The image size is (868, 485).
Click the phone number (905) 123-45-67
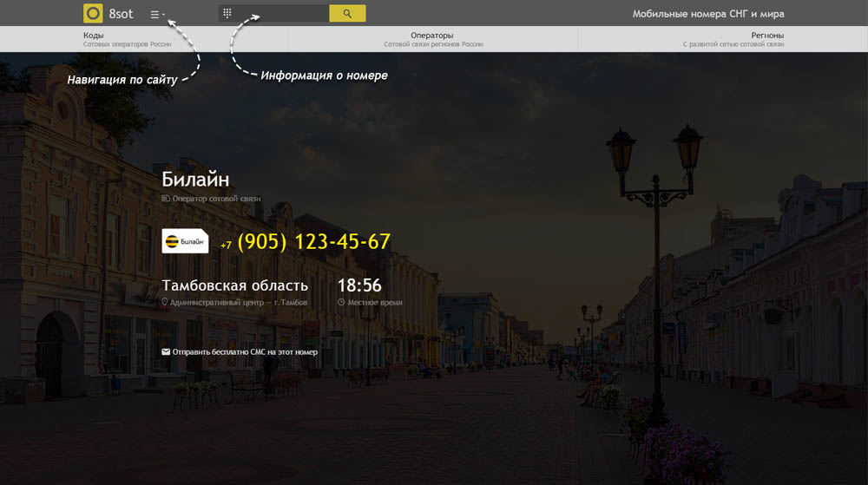pos(314,242)
